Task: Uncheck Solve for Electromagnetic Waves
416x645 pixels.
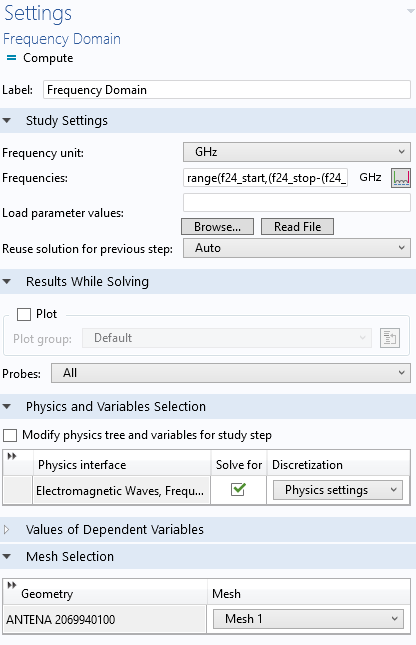Action: click(x=238, y=490)
